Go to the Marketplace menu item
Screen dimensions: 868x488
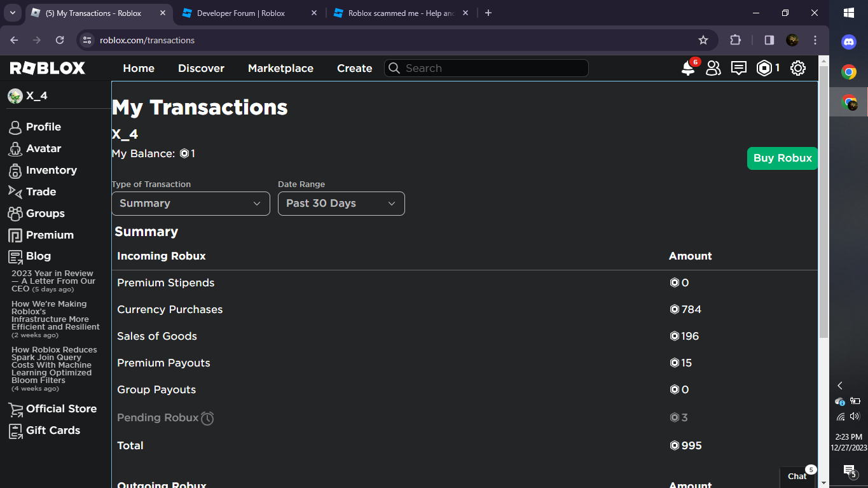click(280, 68)
